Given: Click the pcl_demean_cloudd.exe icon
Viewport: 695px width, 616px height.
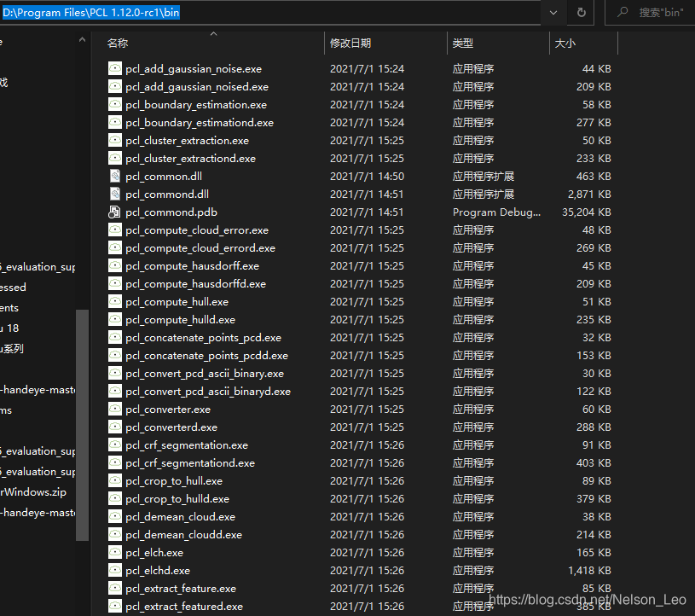Looking at the screenshot, I should pyautogui.click(x=115, y=535).
